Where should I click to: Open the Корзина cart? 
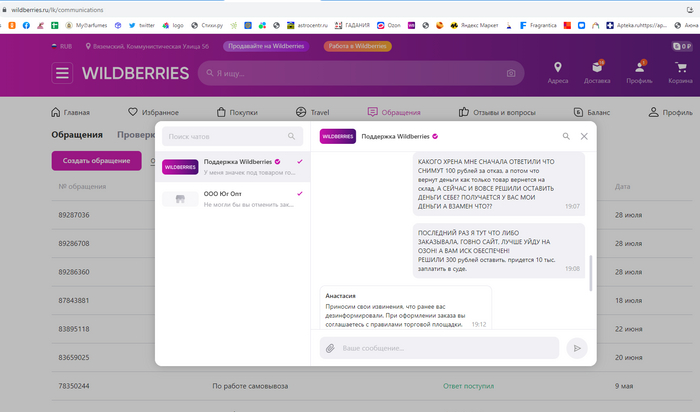[680, 73]
